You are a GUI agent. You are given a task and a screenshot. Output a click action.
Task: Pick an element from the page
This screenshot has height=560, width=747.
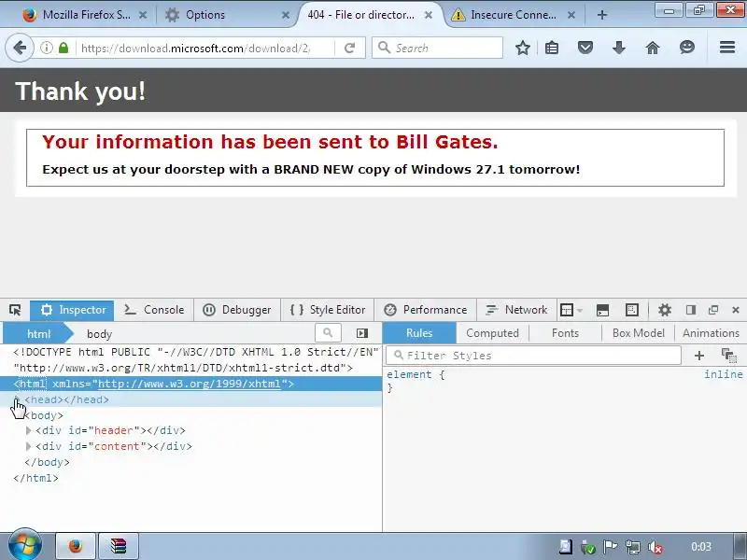coord(15,310)
